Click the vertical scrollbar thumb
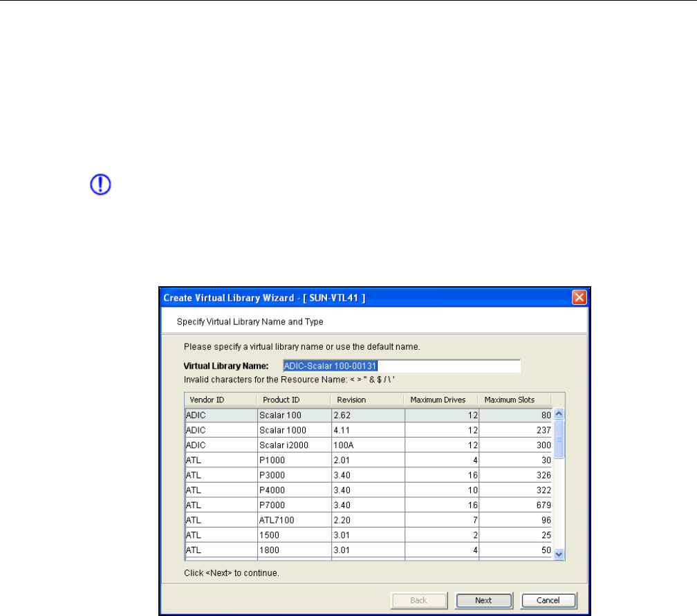 pyautogui.click(x=559, y=439)
